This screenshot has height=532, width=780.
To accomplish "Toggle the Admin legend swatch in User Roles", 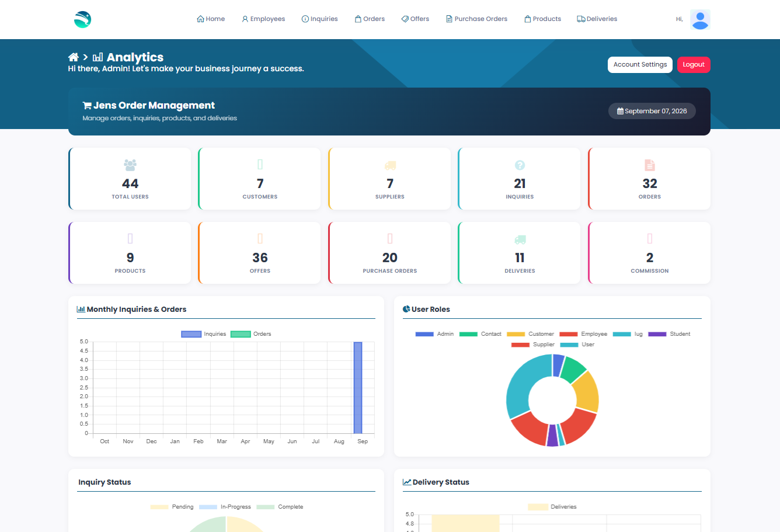I will click(x=424, y=334).
